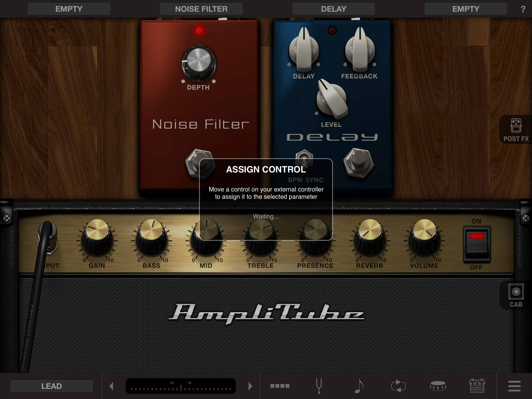Click the amp GAIN knob
This screenshot has width=532, height=399.
click(97, 237)
